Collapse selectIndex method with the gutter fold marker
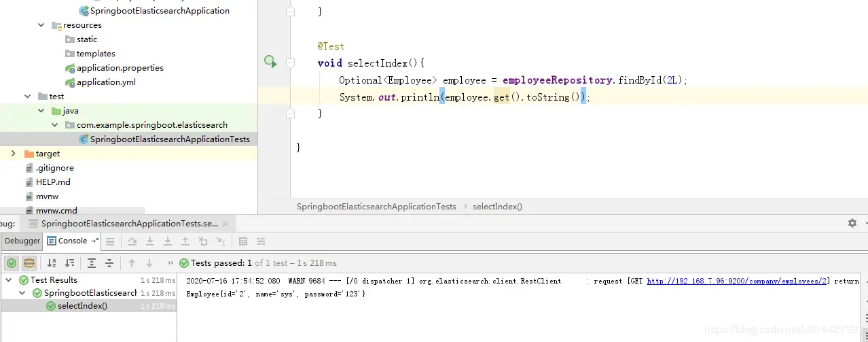868x342 pixels. [291, 63]
